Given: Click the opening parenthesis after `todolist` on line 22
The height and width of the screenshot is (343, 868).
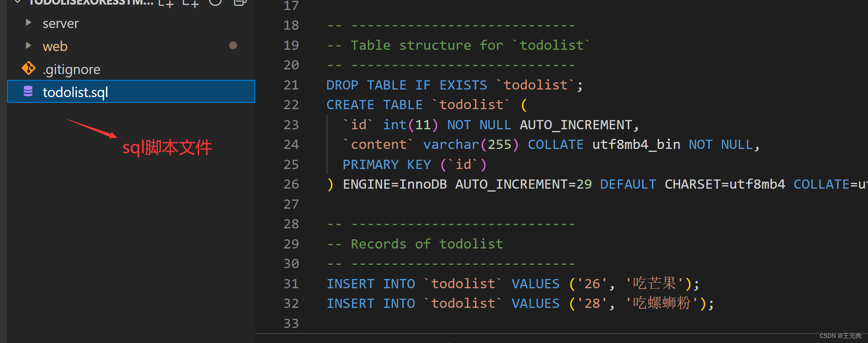Looking at the screenshot, I should click(524, 105).
